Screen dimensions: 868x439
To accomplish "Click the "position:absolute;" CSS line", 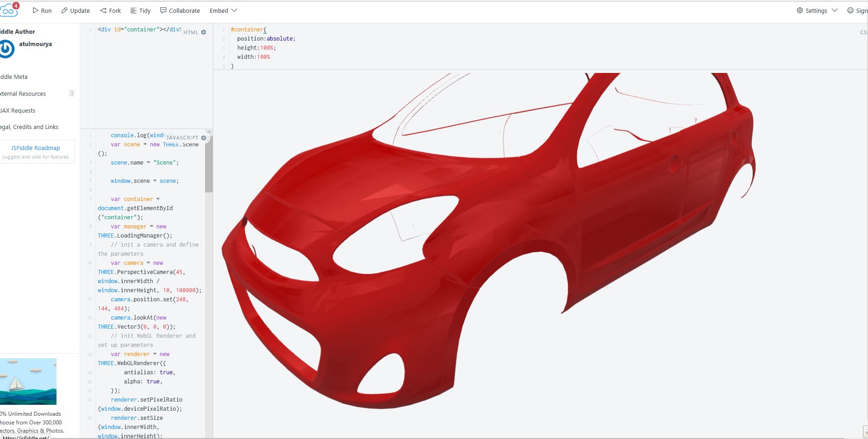I will (266, 39).
